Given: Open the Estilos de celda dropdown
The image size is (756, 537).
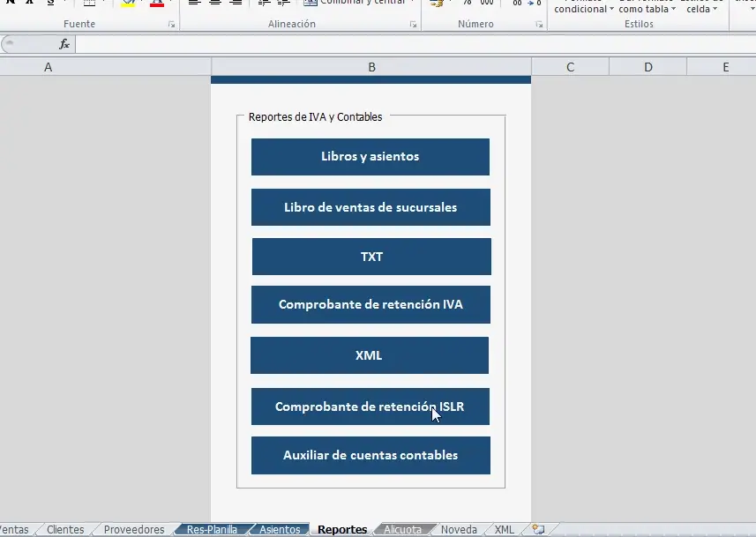Looking at the screenshot, I should (701, 7).
